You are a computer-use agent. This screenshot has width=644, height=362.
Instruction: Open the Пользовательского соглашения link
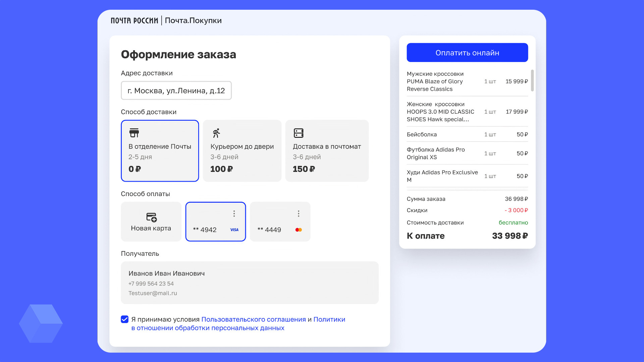click(253, 319)
